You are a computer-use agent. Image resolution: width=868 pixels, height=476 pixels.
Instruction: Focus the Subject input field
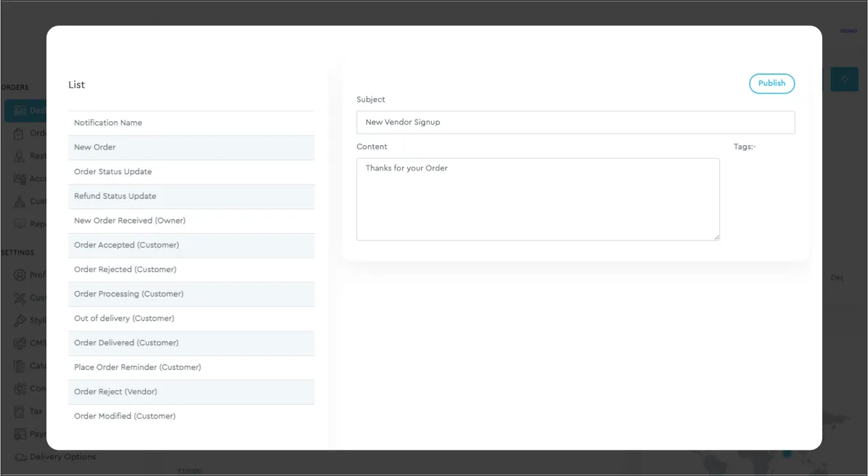(x=575, y=123)
